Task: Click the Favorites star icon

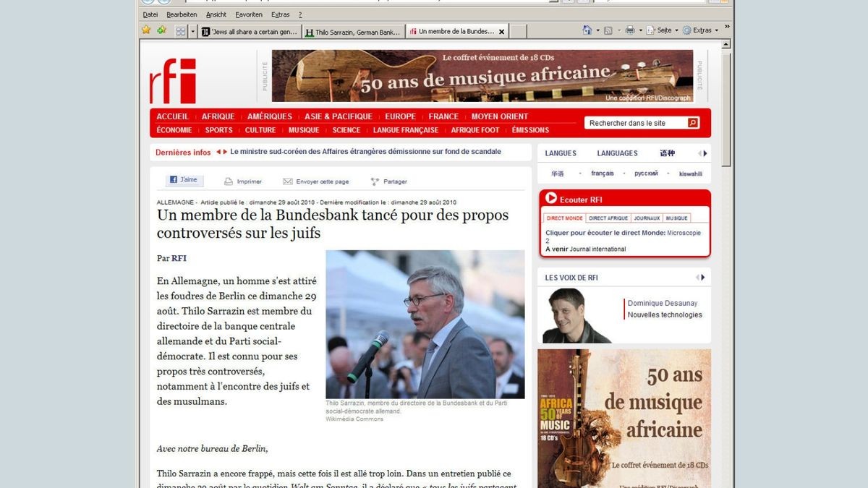Action: click(x=146, y=30)
